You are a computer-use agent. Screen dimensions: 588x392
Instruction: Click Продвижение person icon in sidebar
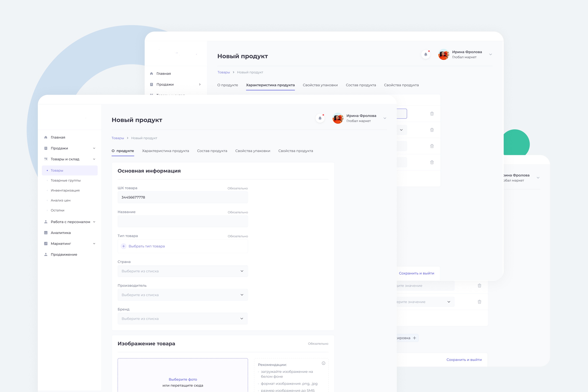pos(46,254)
